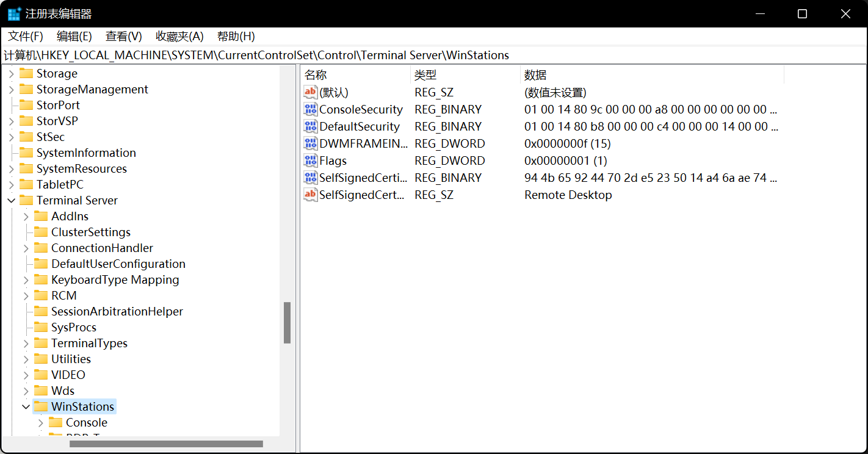Expand the StSec key
The height and width of the screenshot is (454, 868).
(x=11, y=137)
